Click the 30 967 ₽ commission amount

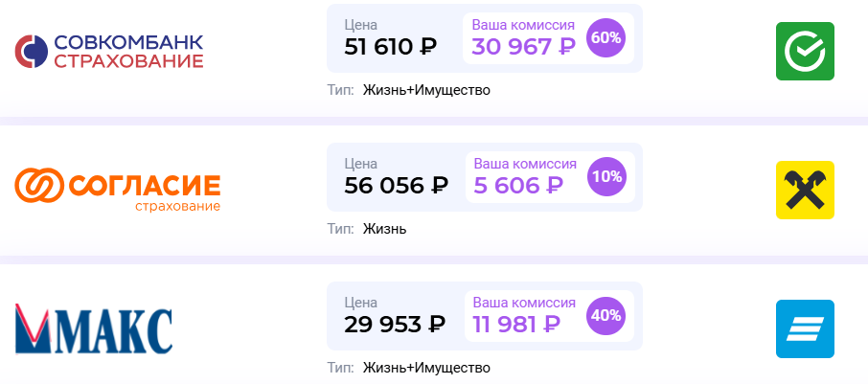tap(524, 47)
